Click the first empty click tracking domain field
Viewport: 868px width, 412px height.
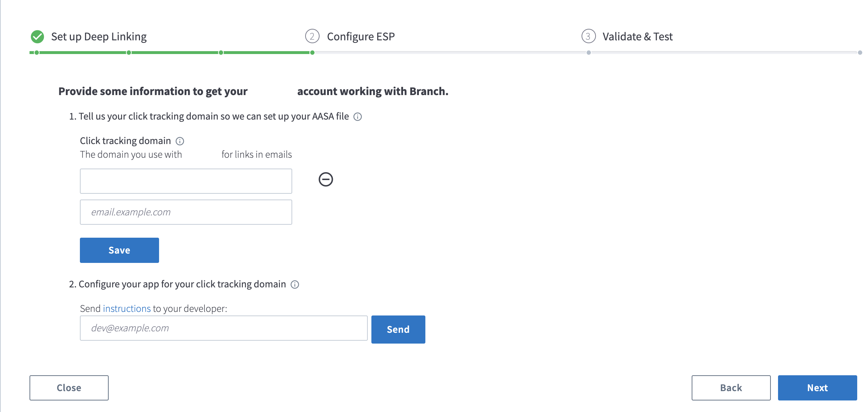(186, 181)
